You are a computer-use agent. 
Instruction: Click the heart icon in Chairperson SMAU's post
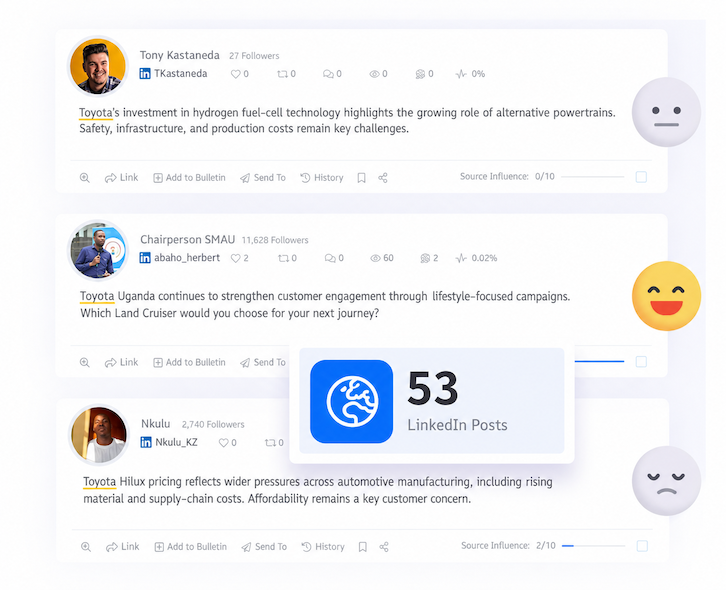236,258
